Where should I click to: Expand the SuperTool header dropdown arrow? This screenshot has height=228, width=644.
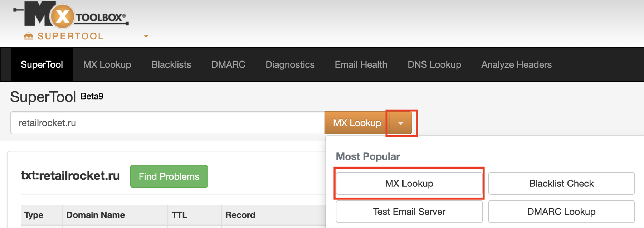pyautogui.click(x=146, y=36)
